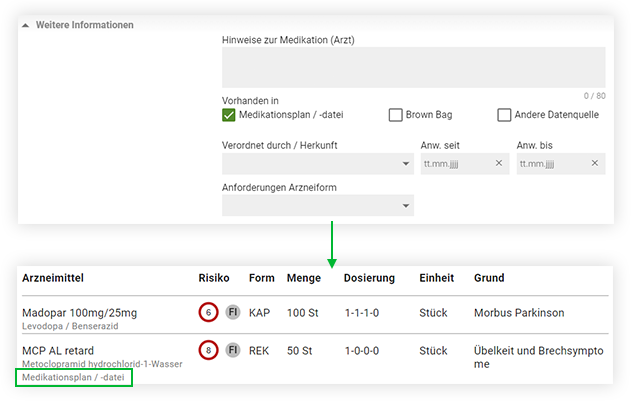Image resolution: width=636 pixels, height=408 pixels.
Task: Uncheck Medikationsplan / -datei checkbox
Action: click(x=229, y=115)
